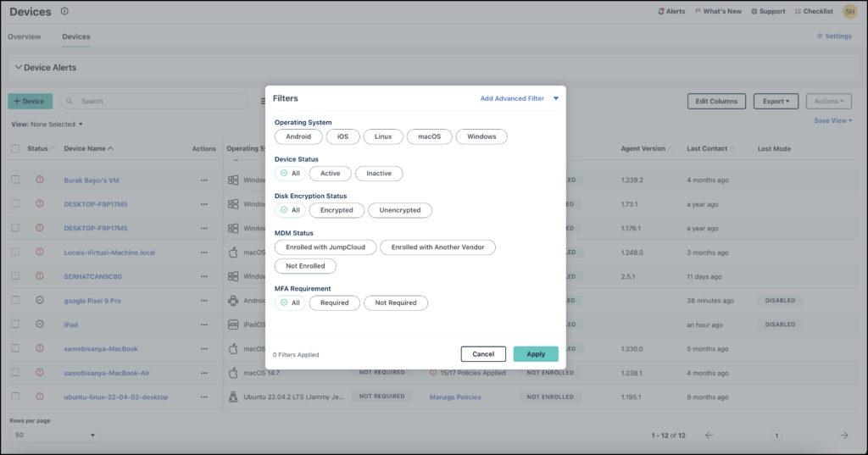The image size is (868, 455).
Task: Open the Checklist icon in header
Action: [x=797, y=12]
